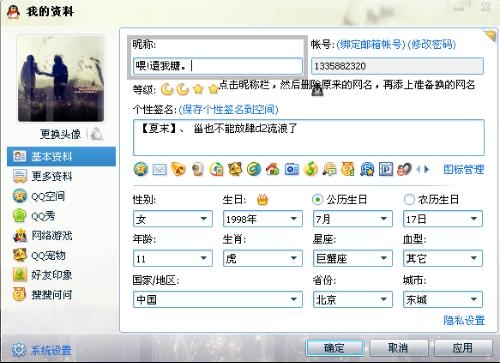
Task: Open the 国家/地区 dropdown showing 中国
Action: coord(218,299)
